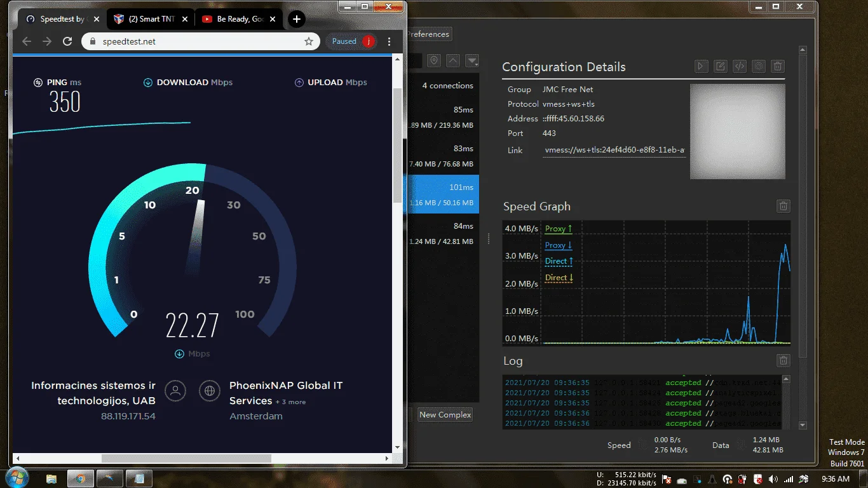The image size is (868, 488).
Task: Click the speedtest.net address bar
Action: (x=201, y=41)
